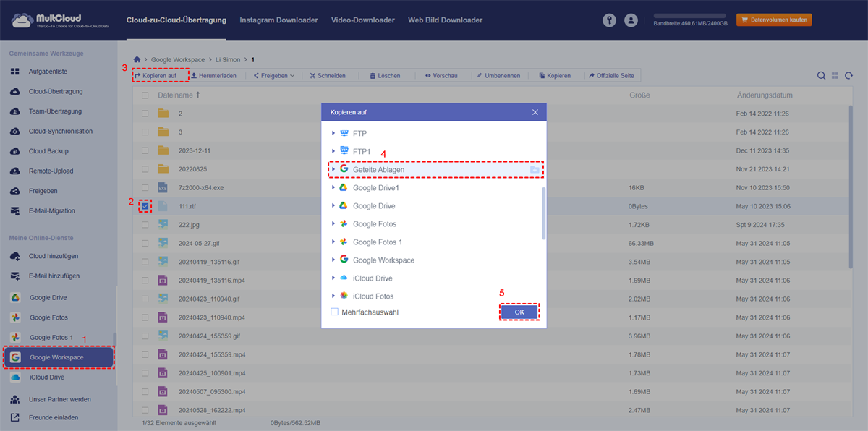Open the key icon in header
The height and width of the screenshot is (431, 868).
pos(609,20)
